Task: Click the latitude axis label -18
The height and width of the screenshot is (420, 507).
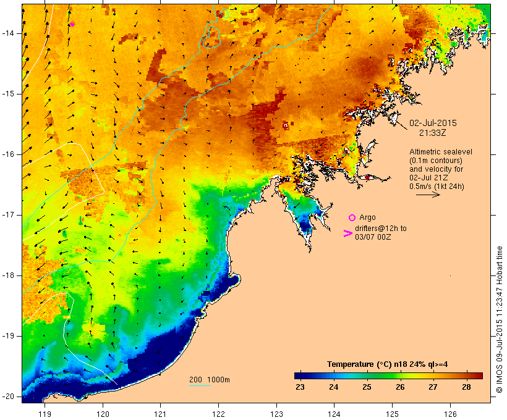Action: pyautogui.click(x=8, y=275)
